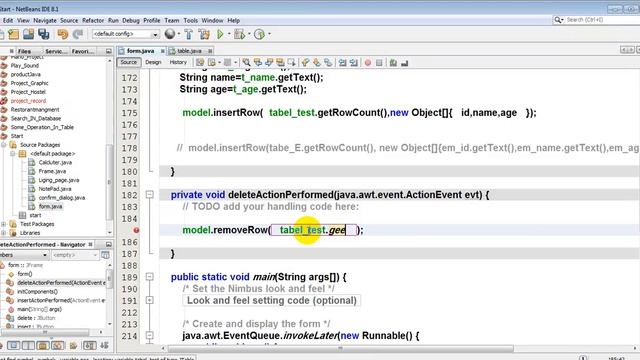Image resolution: width=640 pixels, height=360 pixels.
Task: Click the Build Project hammer icon
Action: tap(189, 34)
